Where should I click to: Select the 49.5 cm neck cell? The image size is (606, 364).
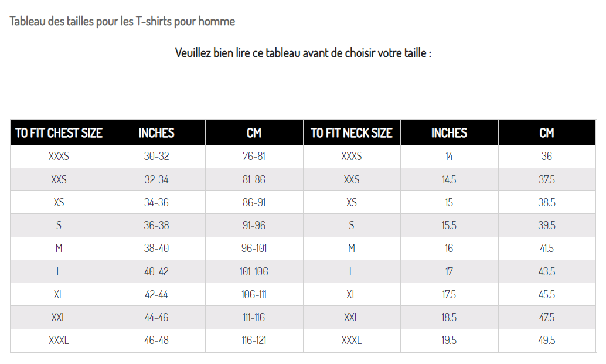(x=547, y=341)
